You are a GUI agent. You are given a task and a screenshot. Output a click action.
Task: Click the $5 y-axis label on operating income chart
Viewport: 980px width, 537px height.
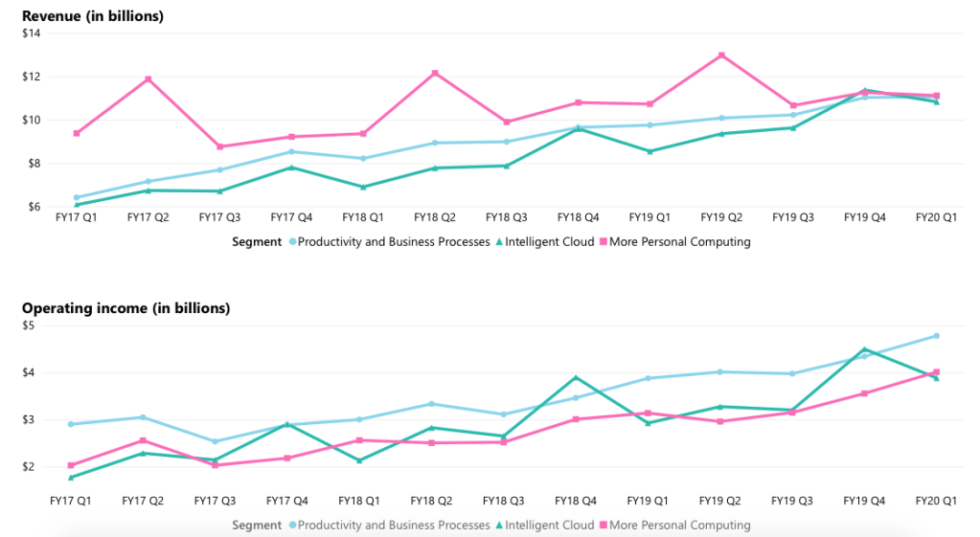tap(28, 325)
